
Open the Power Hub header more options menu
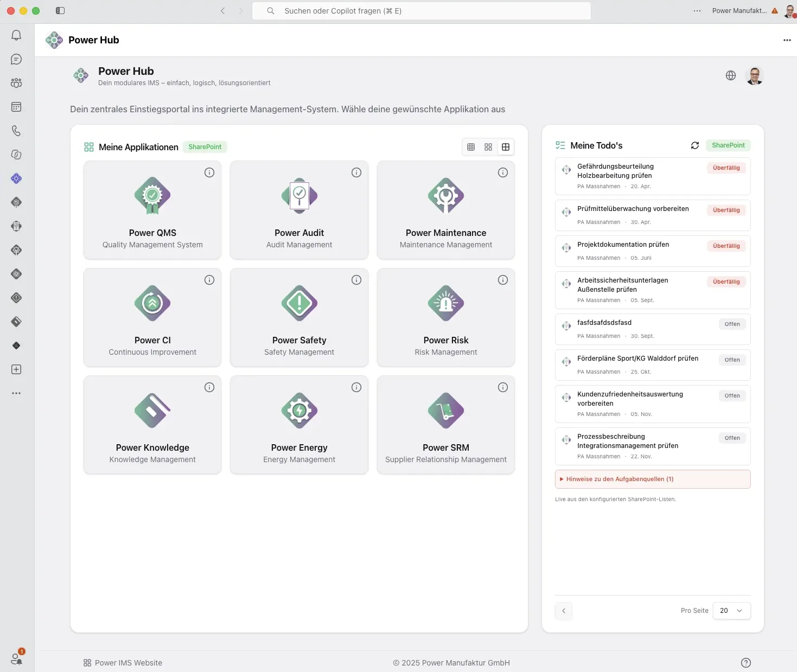787,40
